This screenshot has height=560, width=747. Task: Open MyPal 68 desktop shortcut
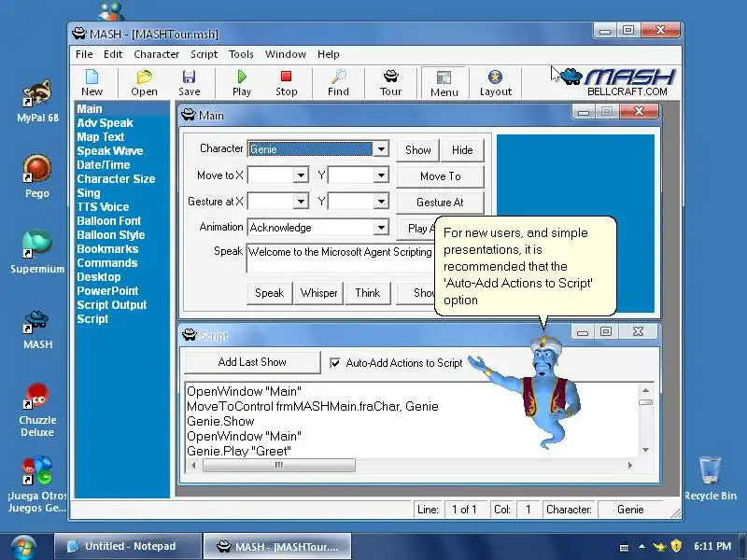point(37,102)
